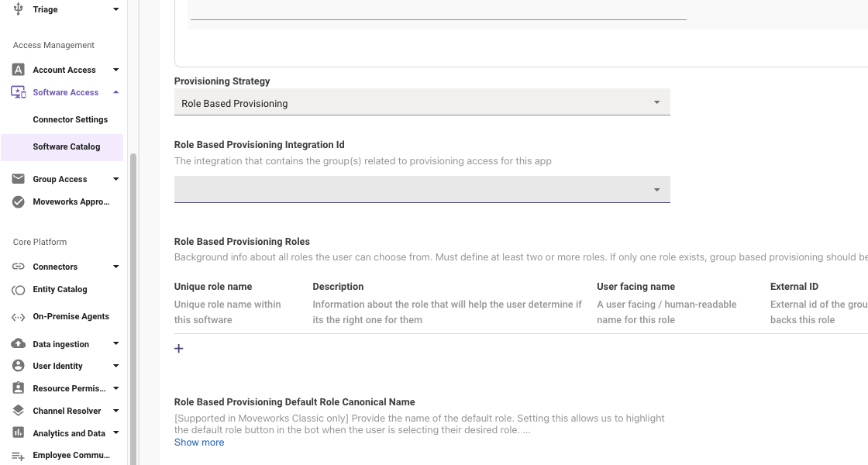This screenshot has height=465, width=868.
Task: Add a new role with plus icon
Action: pos(179,349)
